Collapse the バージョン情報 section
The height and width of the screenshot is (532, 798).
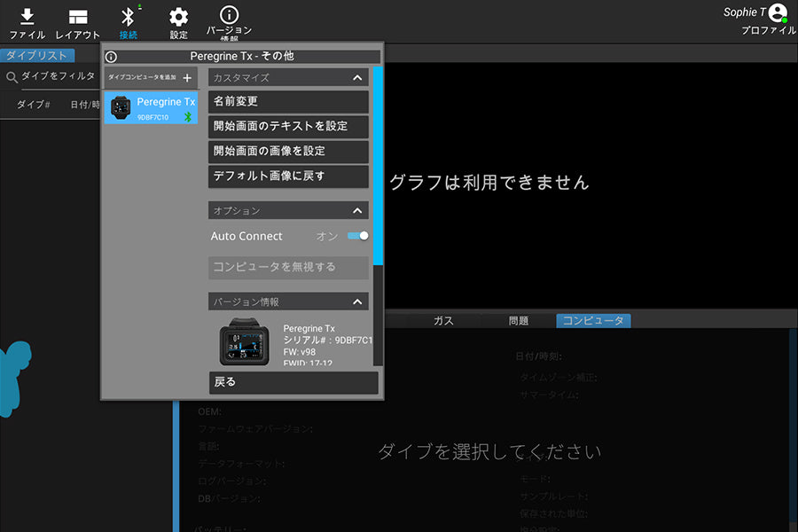[x=357, y=302]
